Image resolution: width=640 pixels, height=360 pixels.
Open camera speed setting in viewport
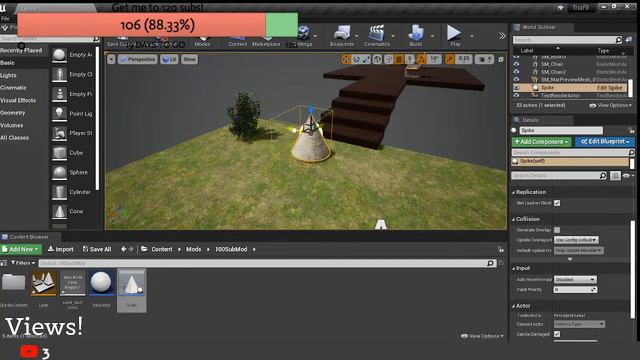[x=484, y=59]
